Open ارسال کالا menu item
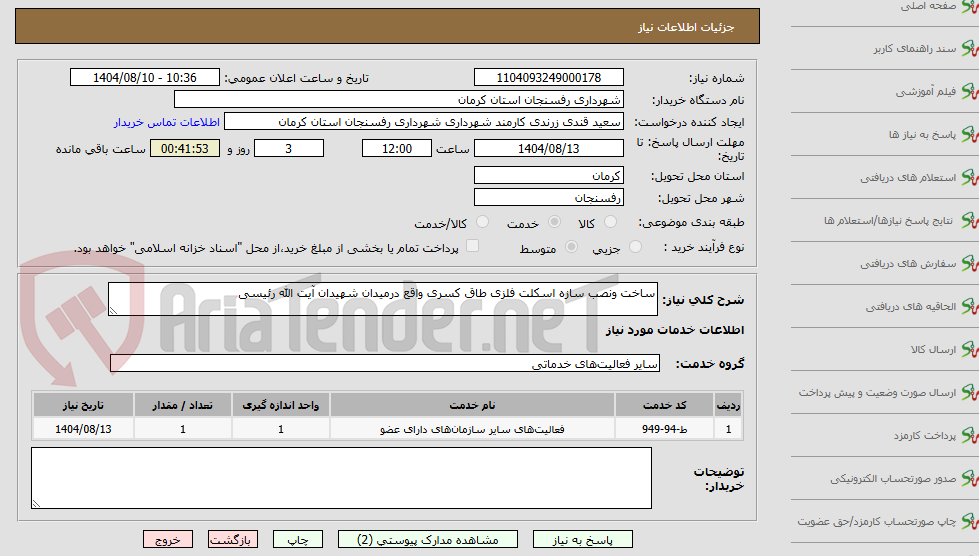979x556 pixels. click(933, 350)
